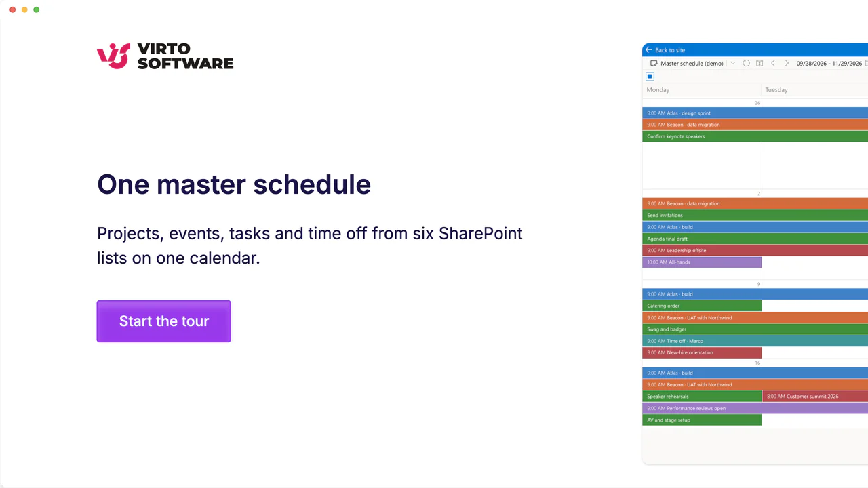Select the 10:00 AM All-hands event
The image size is (868, 488).
[702, 262]
